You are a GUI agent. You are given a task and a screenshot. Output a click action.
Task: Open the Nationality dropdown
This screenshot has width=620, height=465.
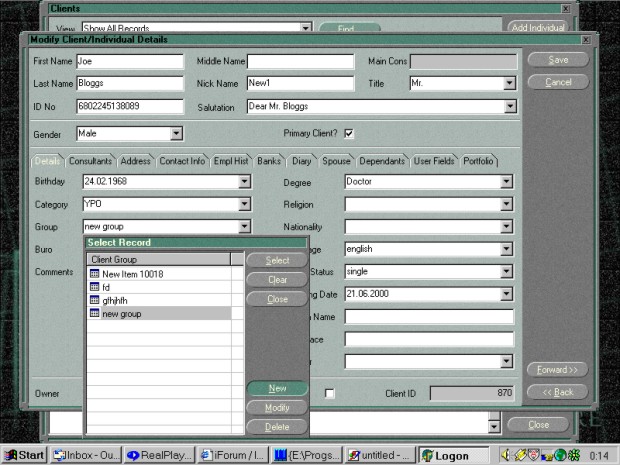(507, 227)
